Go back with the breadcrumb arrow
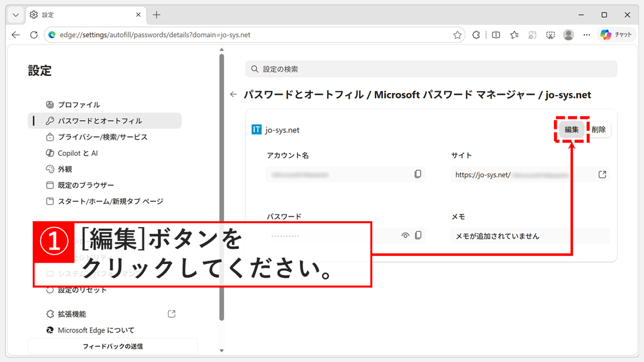The image size is (644, 362). click(x=233, y=94)
